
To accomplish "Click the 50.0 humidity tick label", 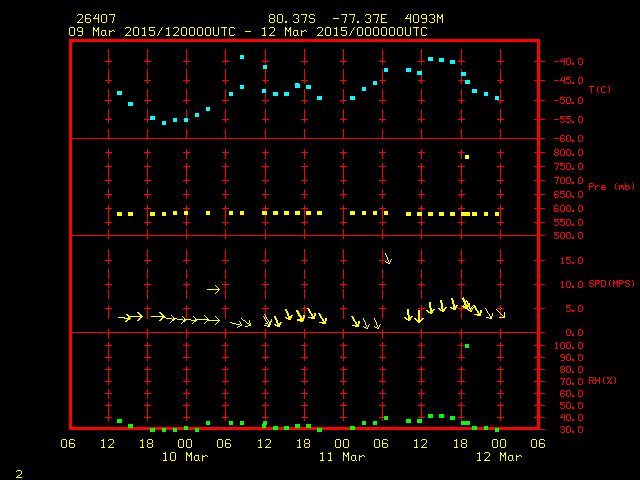I will click(572, 406).
